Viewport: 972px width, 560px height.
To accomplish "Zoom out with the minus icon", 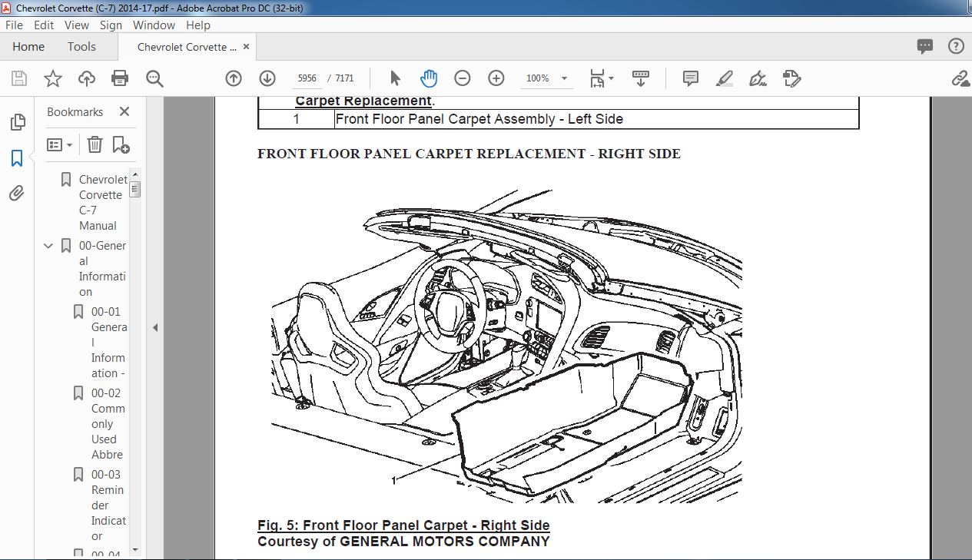I will coord(463,78).
